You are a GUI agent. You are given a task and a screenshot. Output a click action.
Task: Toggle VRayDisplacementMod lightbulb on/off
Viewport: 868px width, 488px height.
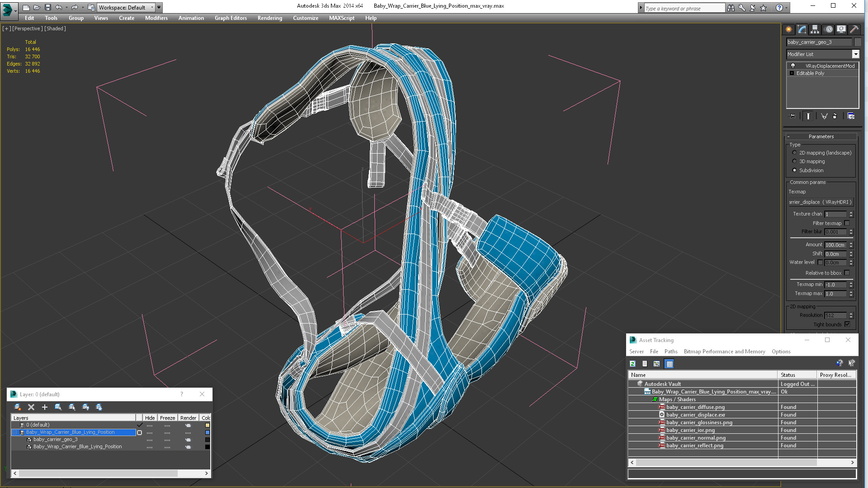pyautogui.click(x=793, y=66)
